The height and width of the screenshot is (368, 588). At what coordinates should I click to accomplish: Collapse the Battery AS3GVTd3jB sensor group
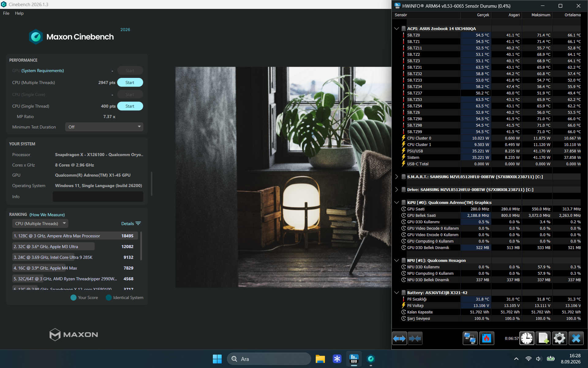tap(397, 293)
